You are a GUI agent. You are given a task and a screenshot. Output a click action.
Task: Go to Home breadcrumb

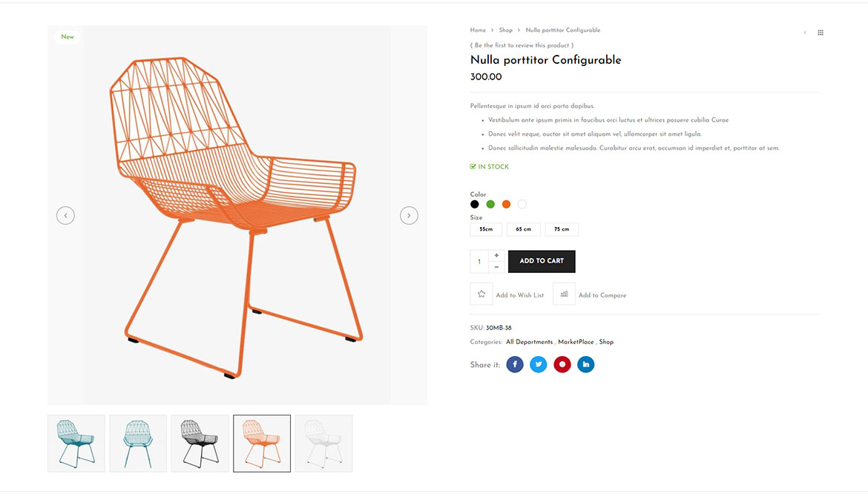pyautogui.click(x=478, y=30)
